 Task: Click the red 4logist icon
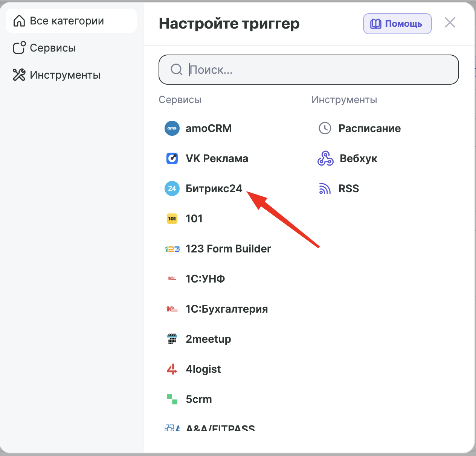[172, 369]
